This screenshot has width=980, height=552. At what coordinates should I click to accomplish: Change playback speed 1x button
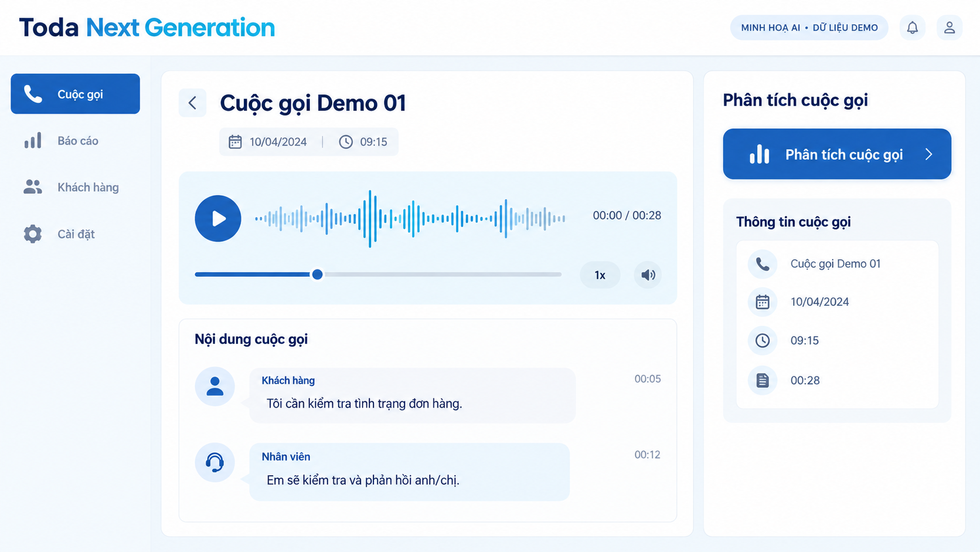tap(600, 275)
